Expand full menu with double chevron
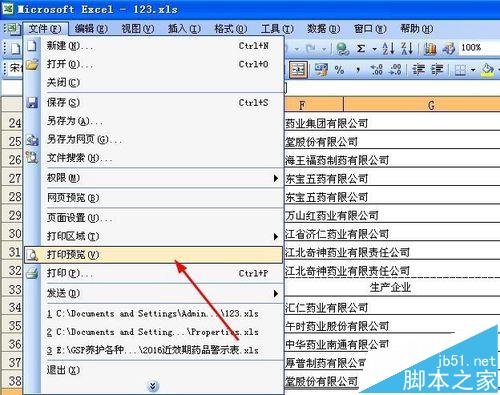 tap(152, 386)
